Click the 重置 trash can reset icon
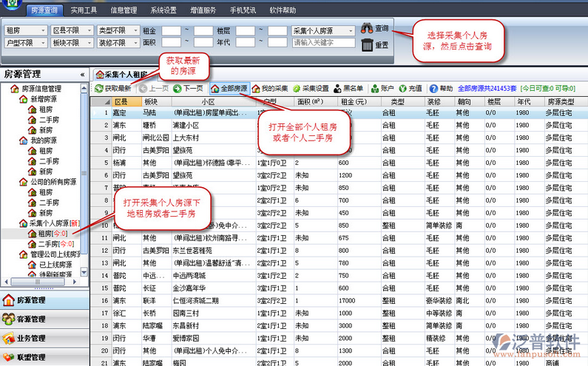This screenshot has width=588, height=366. (367, 45)
